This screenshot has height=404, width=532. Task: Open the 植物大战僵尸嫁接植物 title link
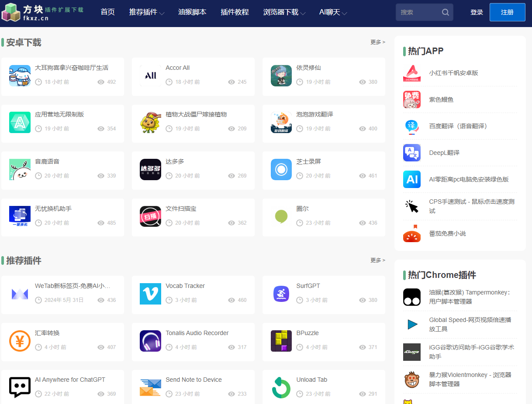196,115
